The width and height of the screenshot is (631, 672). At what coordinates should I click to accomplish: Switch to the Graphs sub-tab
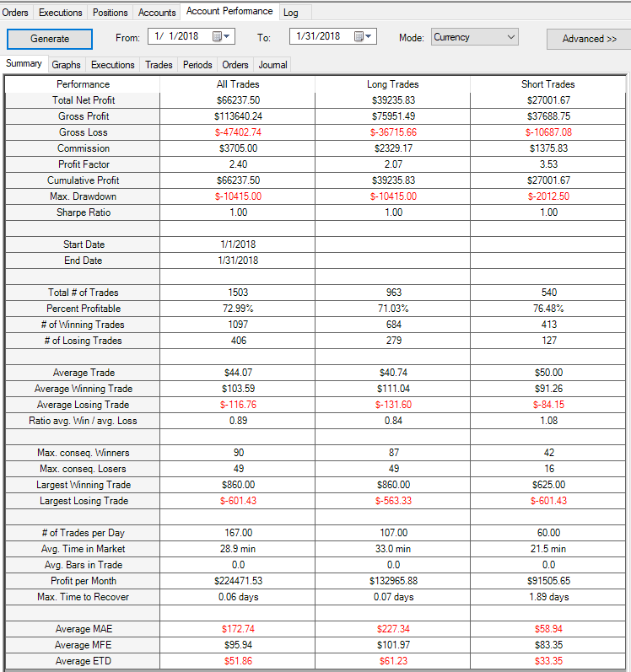coord(66,65)
